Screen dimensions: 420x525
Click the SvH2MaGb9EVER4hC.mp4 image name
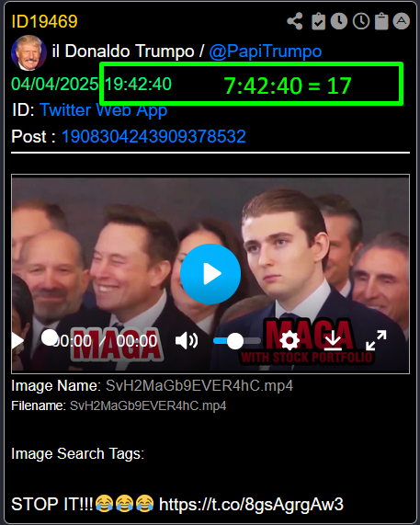pyautogui.click(x=199, y=386)
